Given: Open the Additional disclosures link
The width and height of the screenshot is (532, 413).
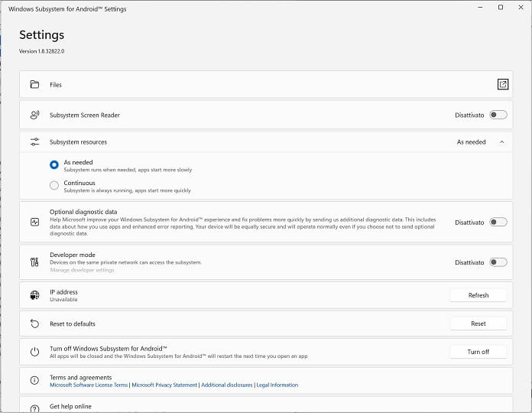Looking at the screenshot, I should [227, 385].
